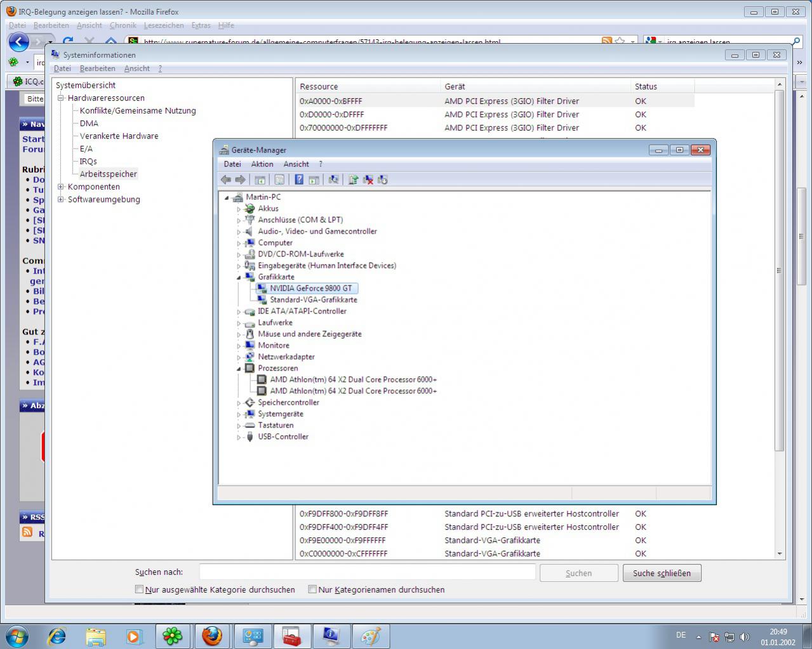This screenshot has width=812, height=649.
Task: Expand the Netzwerkadapter category
Action: coord(239,357)
